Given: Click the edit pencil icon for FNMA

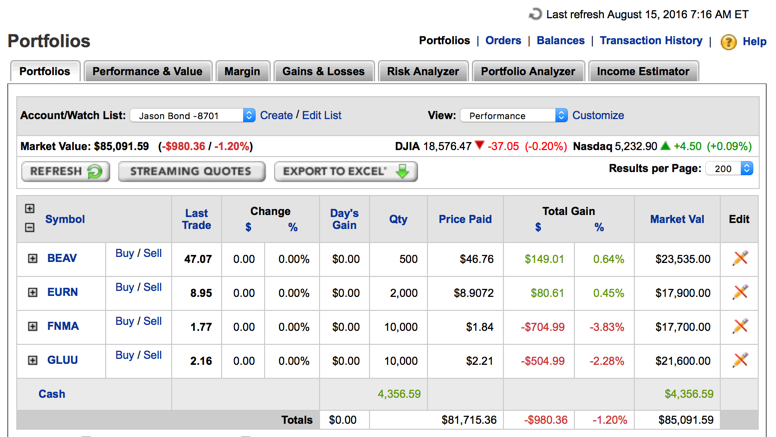Looking at the screenshot, I should [740, 326].
